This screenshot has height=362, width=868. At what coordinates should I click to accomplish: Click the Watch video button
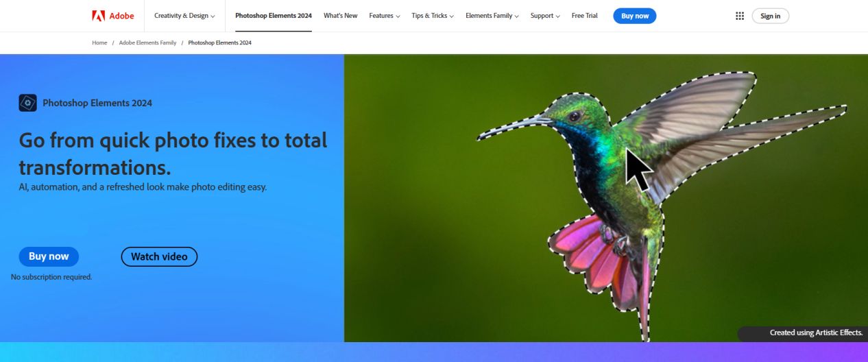click(159, 256)
